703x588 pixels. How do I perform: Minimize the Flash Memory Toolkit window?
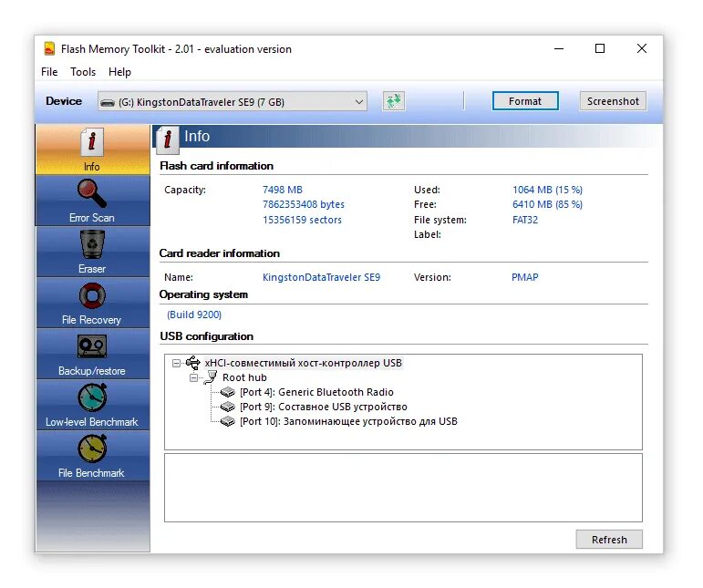559,48
